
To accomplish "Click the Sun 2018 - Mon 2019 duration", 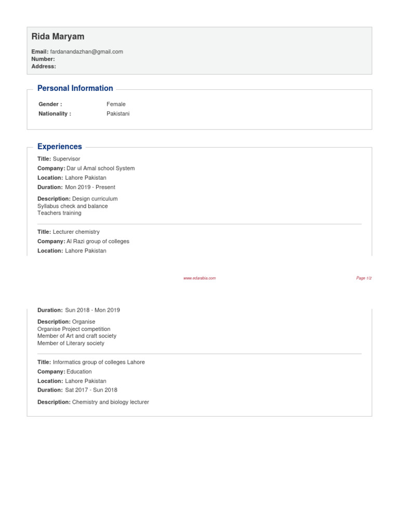I will pos(92,310).
